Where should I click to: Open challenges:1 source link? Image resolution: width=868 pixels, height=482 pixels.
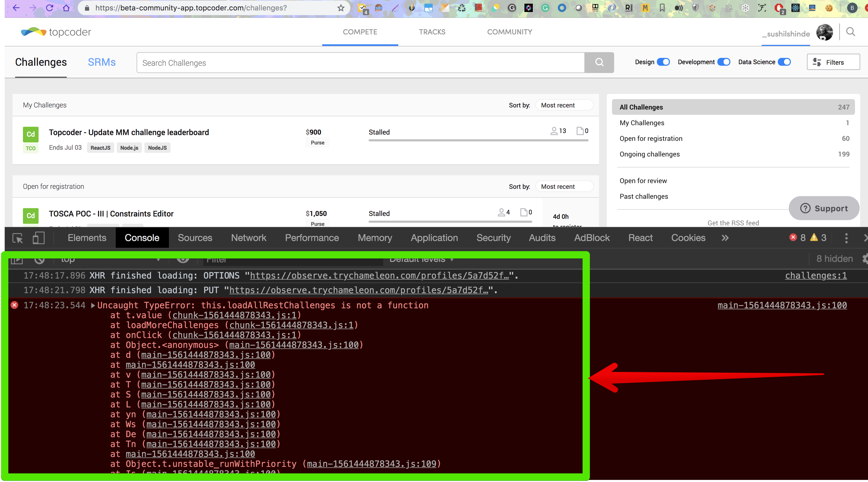[x=816, y=276]
